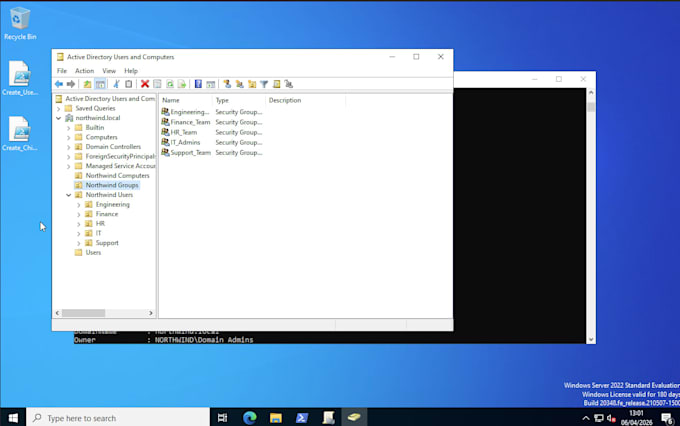
Task: Click tree pane scroll right arrow
Action: [x=150, y=313]
